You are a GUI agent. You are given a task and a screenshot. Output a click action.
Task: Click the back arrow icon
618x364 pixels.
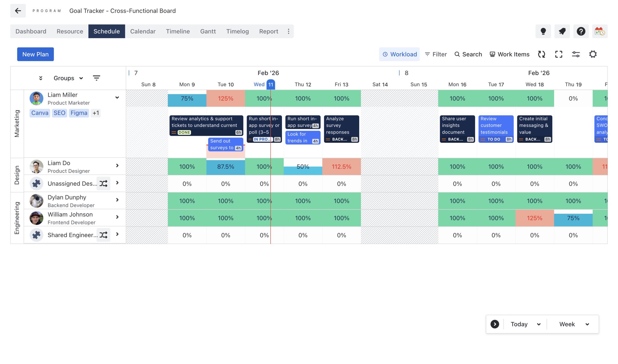pyautogui.click(x=18, y=11)
